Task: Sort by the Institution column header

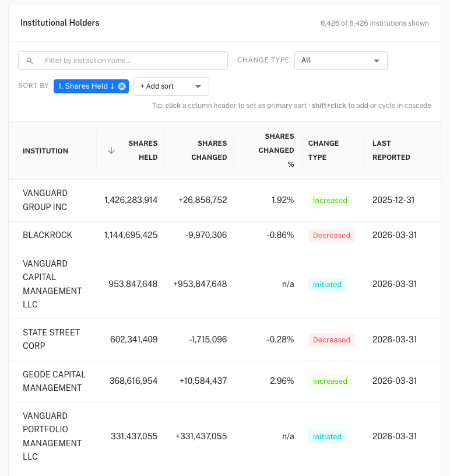Action: (45, 151)
